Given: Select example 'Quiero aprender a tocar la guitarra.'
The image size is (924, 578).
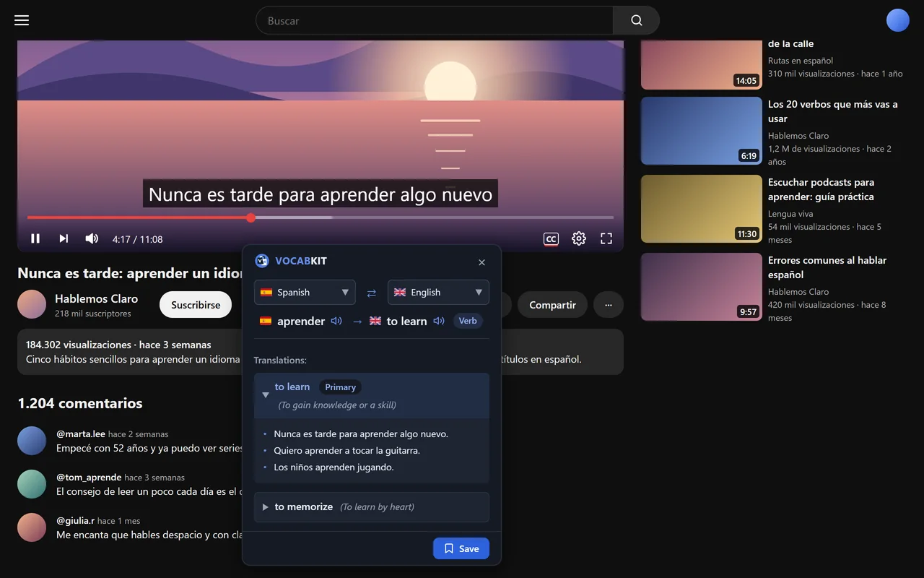Looking at the screenshot, I should pyautogui.click(x=346, y=450).
